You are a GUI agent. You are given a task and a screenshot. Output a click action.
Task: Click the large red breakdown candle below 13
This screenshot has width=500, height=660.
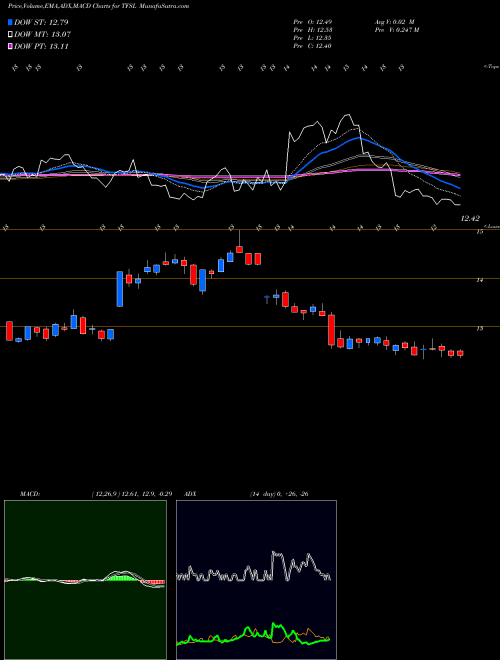coord(332,330)
